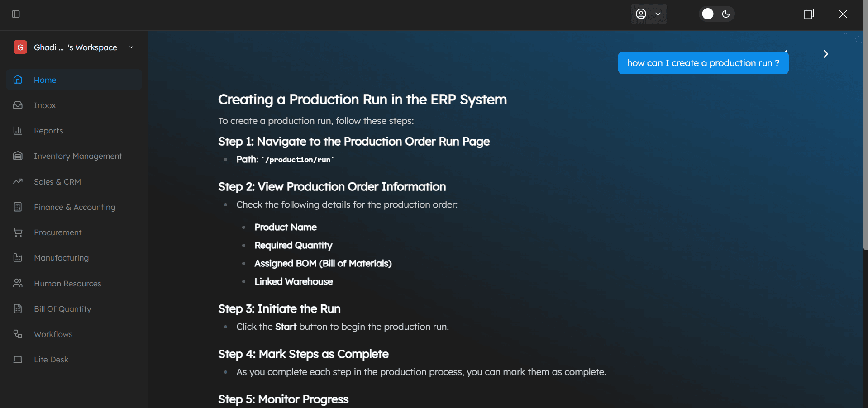
Task: Open the user account dropdown chevron
Action: [658, 14]
